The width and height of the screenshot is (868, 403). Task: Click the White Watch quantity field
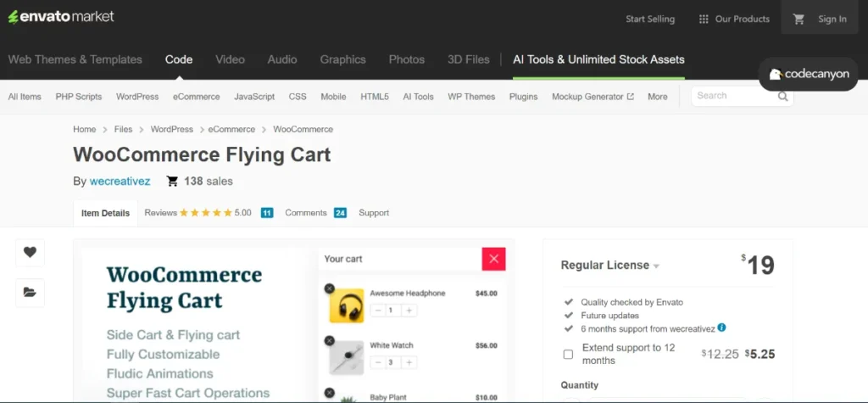(393, 362)
